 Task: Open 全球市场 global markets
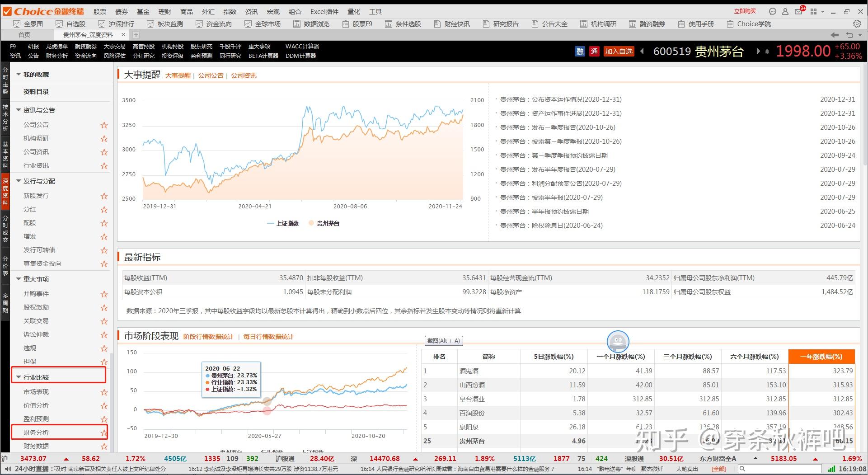tap(263, 24)
